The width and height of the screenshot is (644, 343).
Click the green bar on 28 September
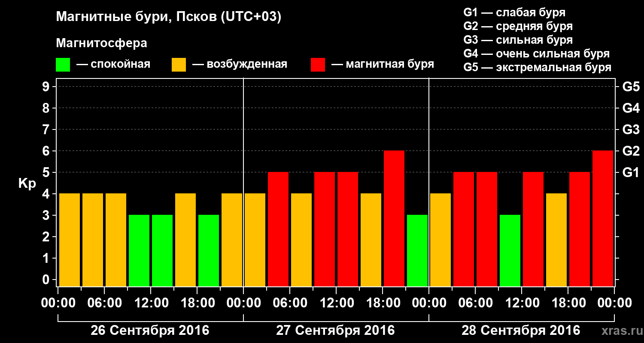click(510, 250)
